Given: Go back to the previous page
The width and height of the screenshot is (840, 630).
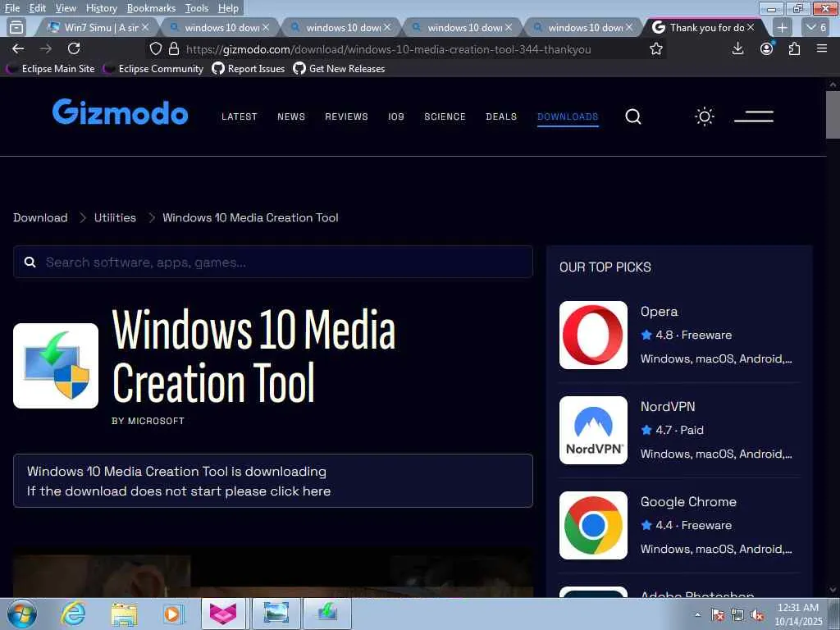Looking at the screenshot, I should point(18,48).
